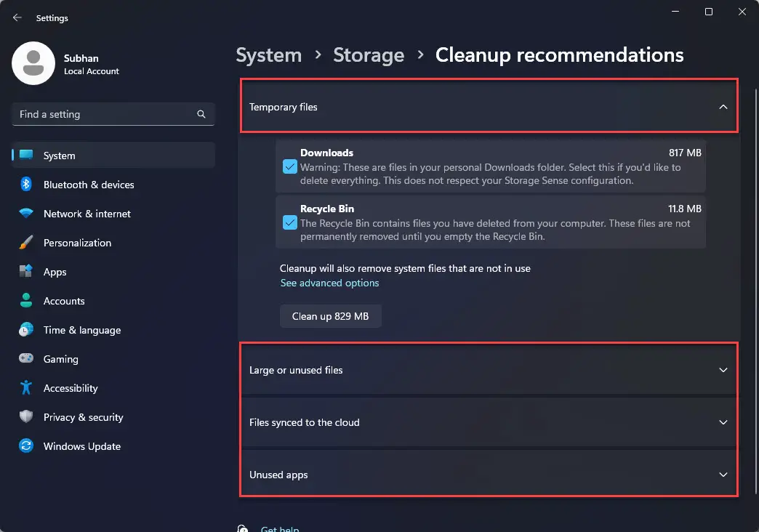This screenshot has width=759, height=532.
Task: Click the Accounts person icon
Action: tap(26, 300)
